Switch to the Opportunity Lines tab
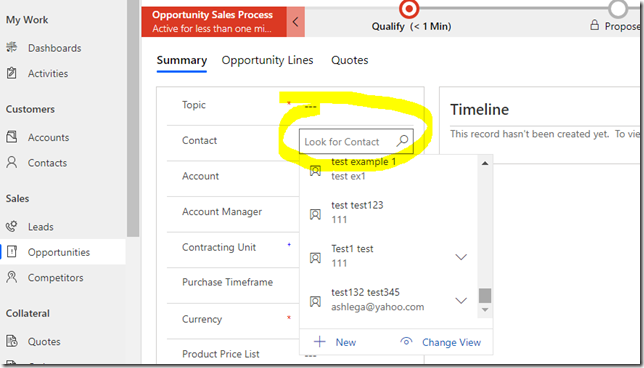The image size is (644, 368). (x=267, y=60)
